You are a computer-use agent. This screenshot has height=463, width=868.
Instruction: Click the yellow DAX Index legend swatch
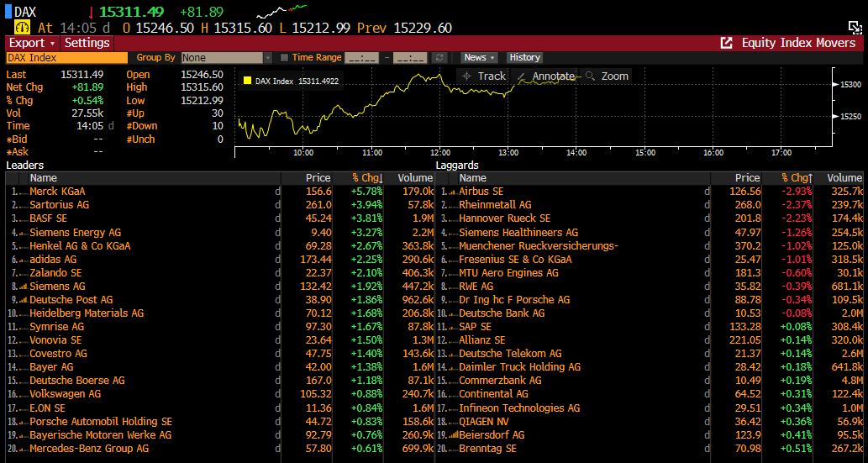point(247,82)
